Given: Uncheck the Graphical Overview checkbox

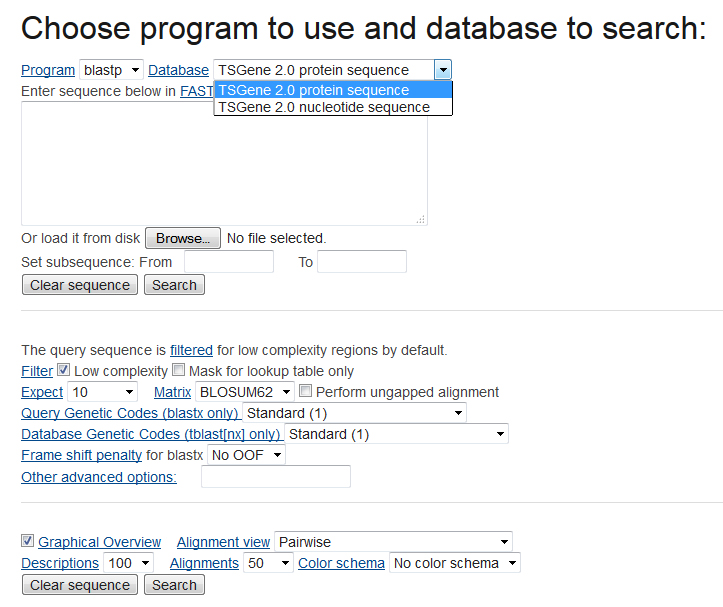Looking at the screenshot, I should pyautogui.click(x=28, y=541).
